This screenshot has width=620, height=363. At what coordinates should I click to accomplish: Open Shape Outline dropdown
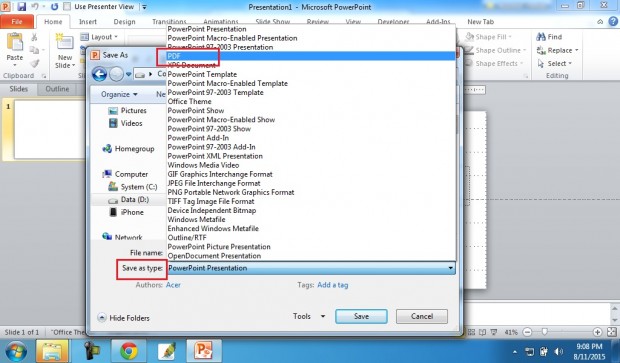[x=496, y=50]
